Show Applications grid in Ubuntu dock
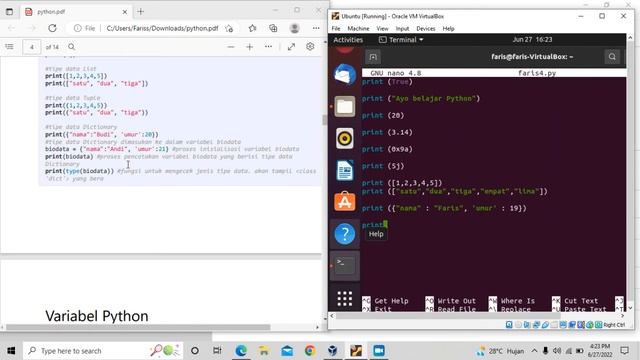The image size is (640, 360). pyautogui.click(x=344, y=299)
